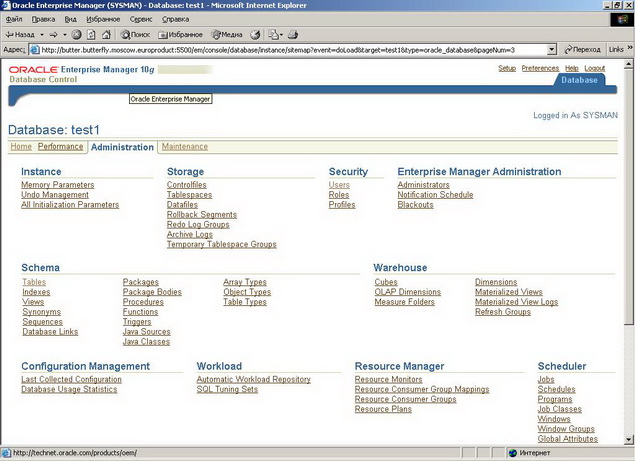Click the vertical scrollbar up arrow
Image resolution: width=635 pixels, height=461 pixels.
coord(628,64)
